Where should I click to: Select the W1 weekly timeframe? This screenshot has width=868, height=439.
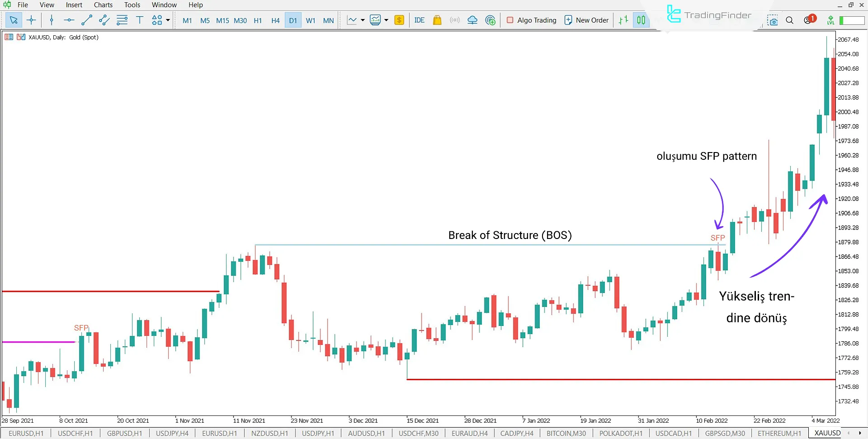311,20
